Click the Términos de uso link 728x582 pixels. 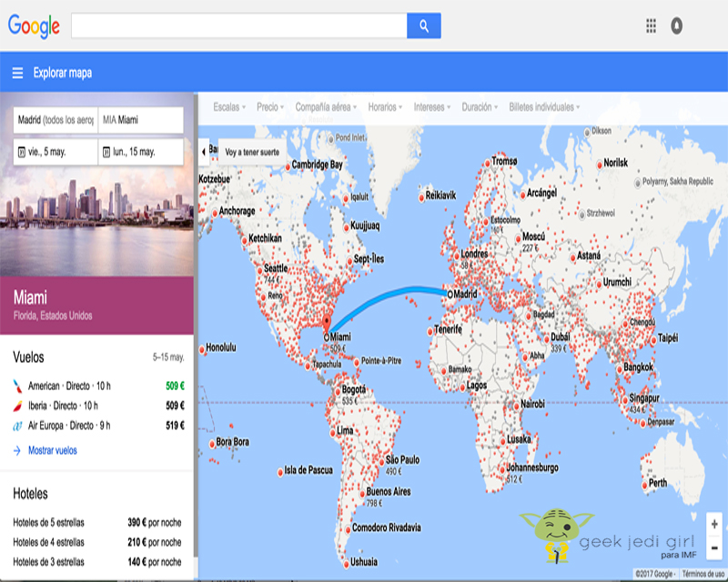click(703, 574)
